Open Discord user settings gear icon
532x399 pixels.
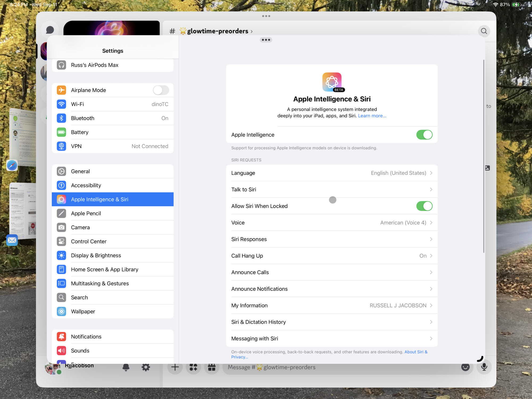(x=146, y=367)
